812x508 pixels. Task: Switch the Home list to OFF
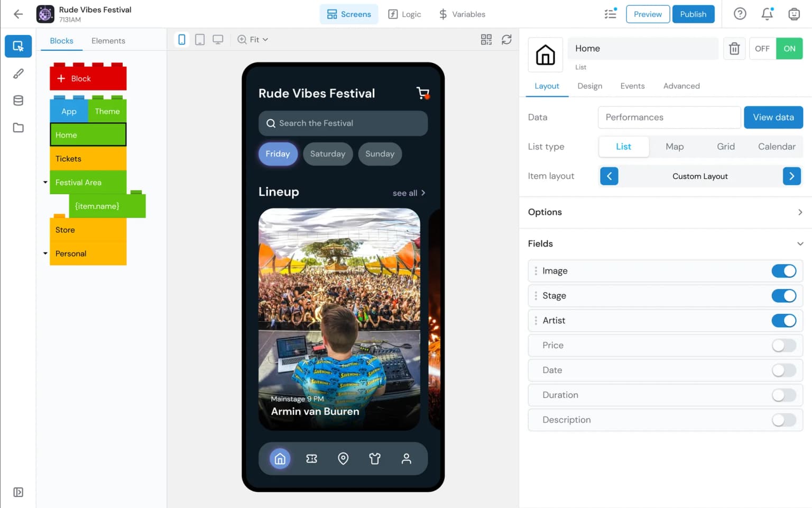(x=762, y=48)
